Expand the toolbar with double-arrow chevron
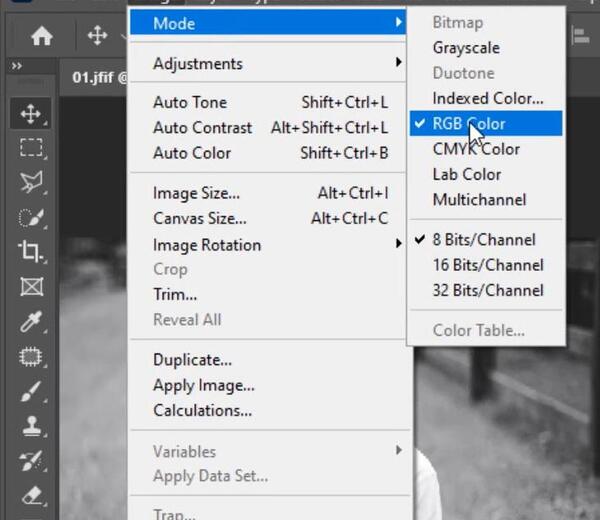 click(16, 66)
